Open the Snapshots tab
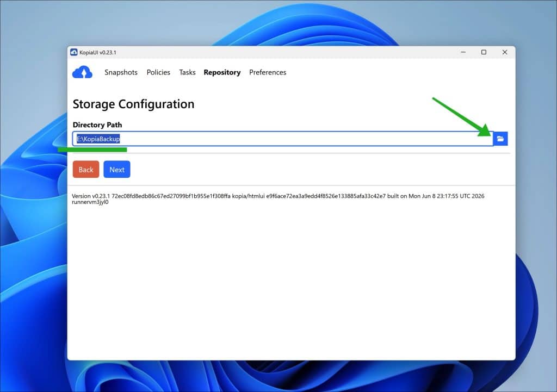 [121, 72]
